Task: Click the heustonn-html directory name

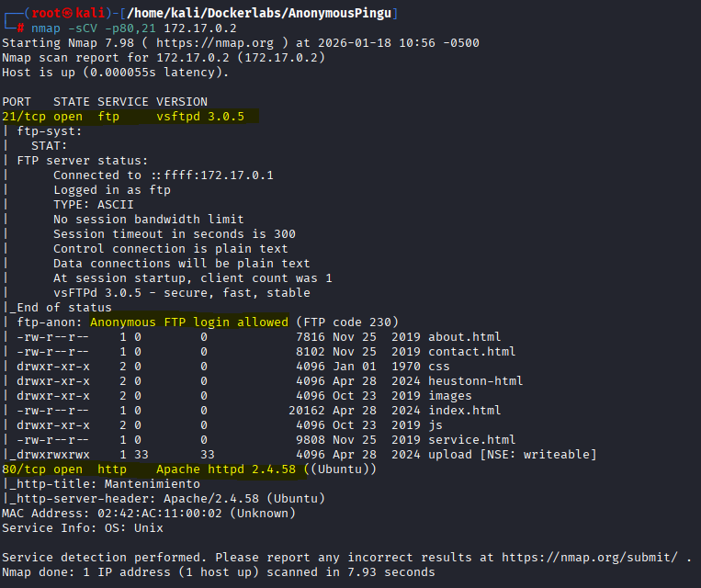Action: pyautogui.click(x=475, y=381)
